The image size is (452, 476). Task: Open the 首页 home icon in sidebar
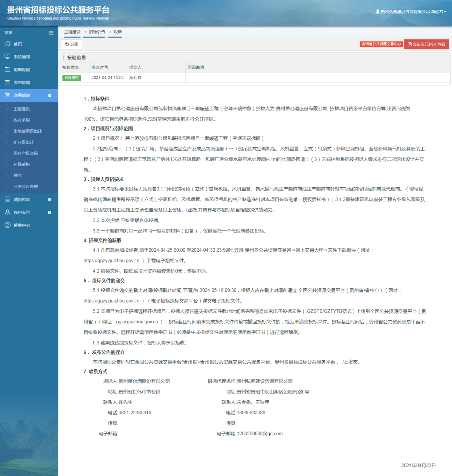[x=7, y=44]
